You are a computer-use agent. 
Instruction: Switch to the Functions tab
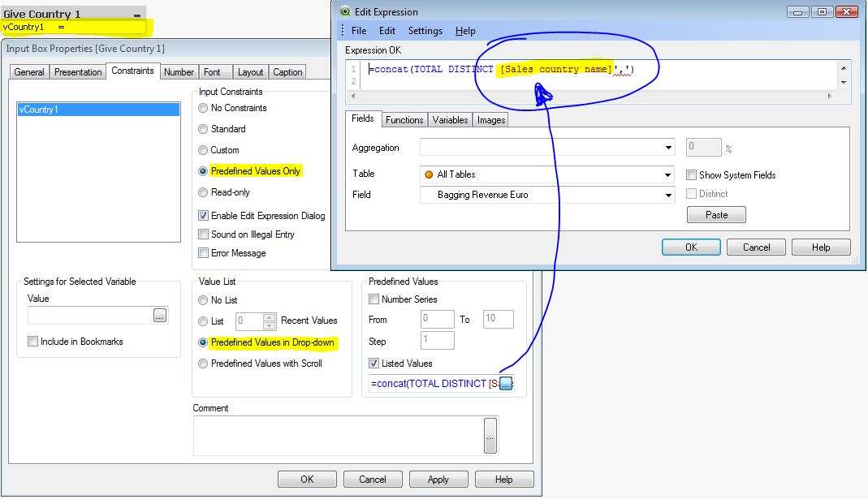404,119
